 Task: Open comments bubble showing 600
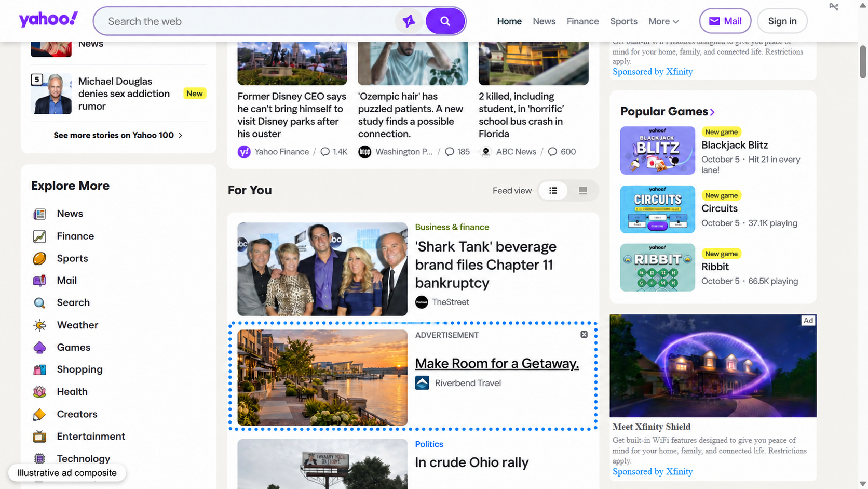click(x=562, y=152)
